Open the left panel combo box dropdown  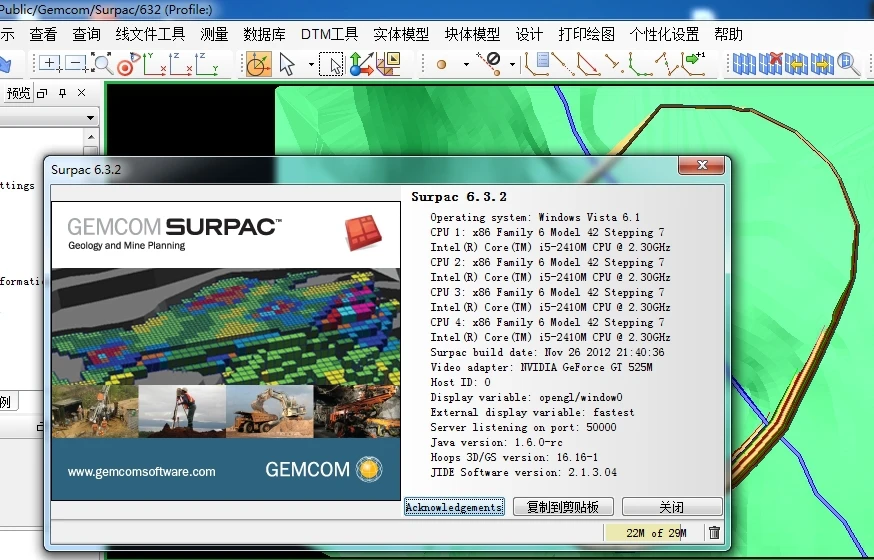[90, 118]
